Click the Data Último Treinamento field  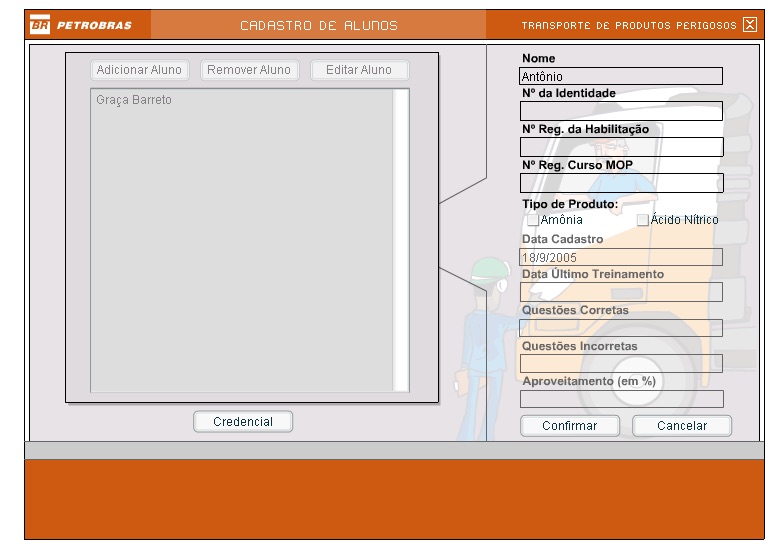coord(620,292)
